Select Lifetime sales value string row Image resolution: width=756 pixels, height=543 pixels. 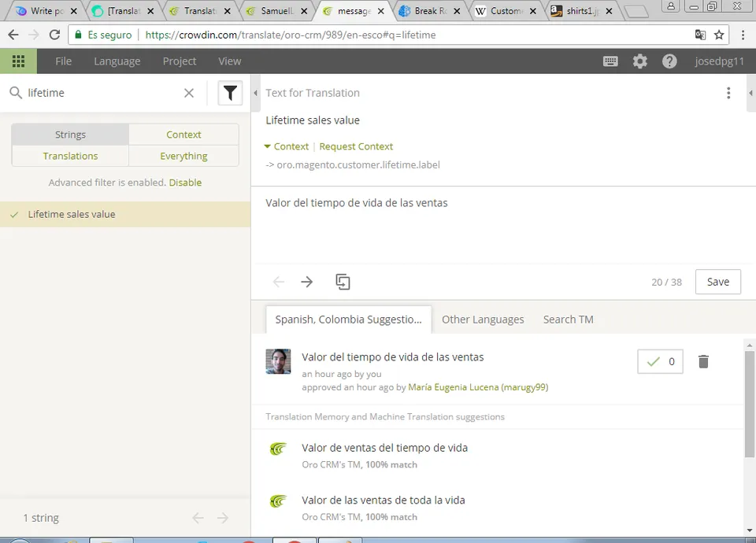point(125,214)
